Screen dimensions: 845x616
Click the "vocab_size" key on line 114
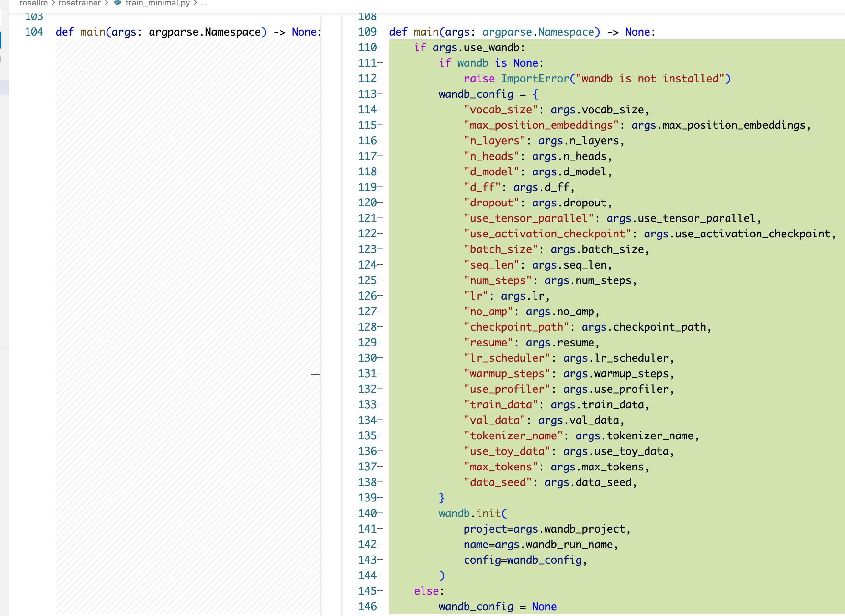(501, 110)
